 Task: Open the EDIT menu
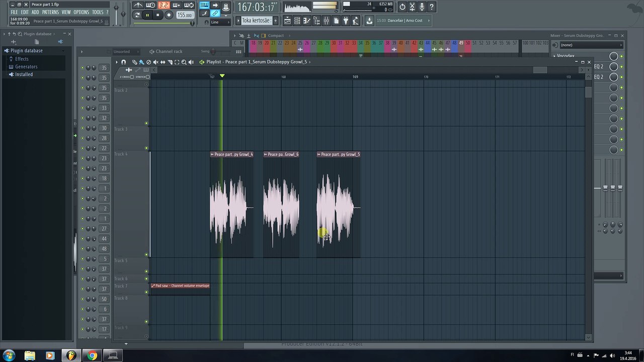25,12
